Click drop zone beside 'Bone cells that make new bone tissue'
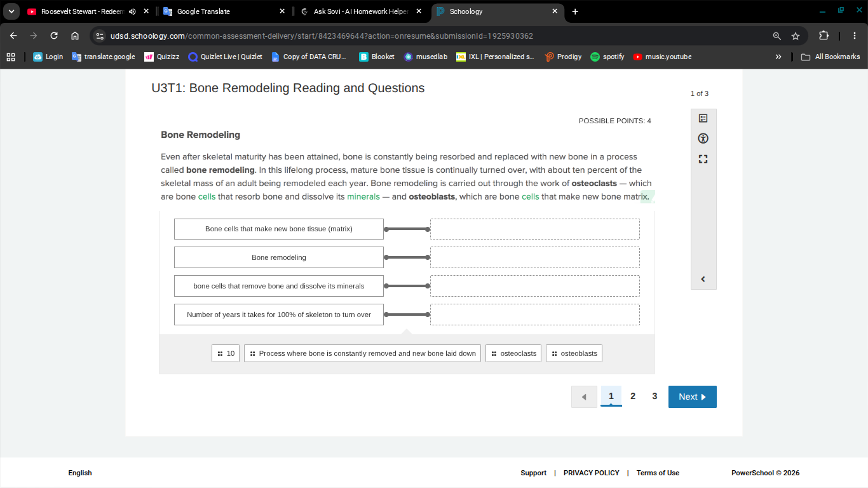The image size is (868, 488). pos(535,229)
